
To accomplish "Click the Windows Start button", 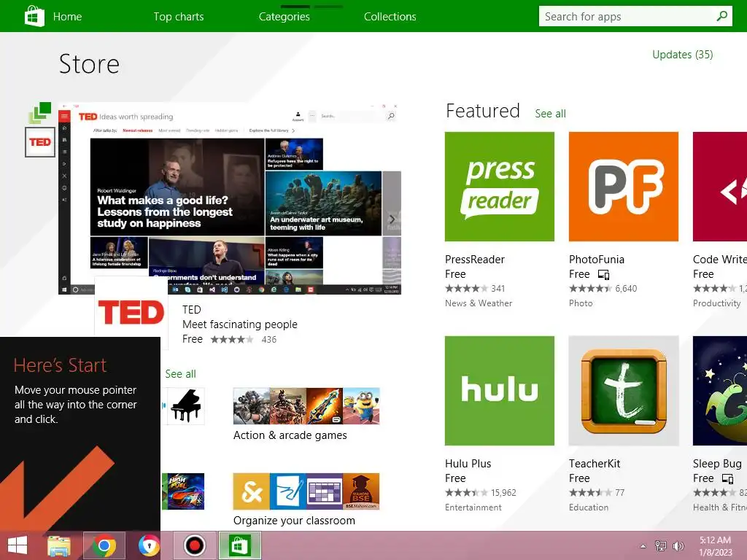I will 18,545.
